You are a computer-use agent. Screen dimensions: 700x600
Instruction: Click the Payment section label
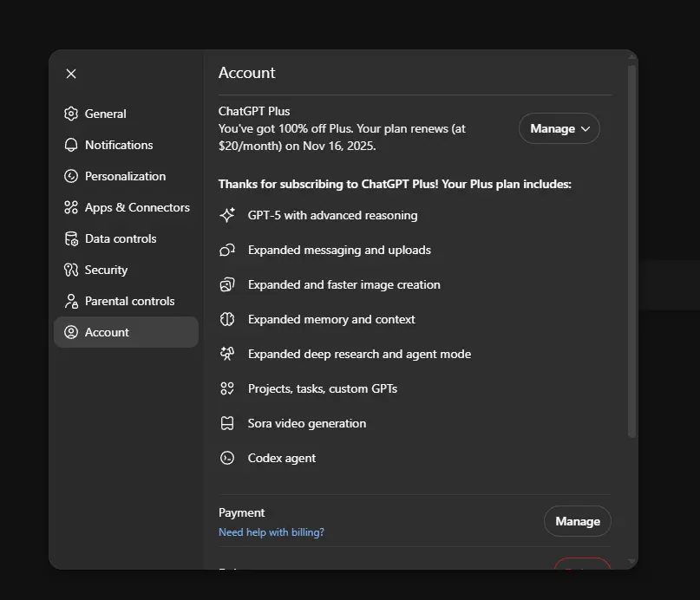241,513
